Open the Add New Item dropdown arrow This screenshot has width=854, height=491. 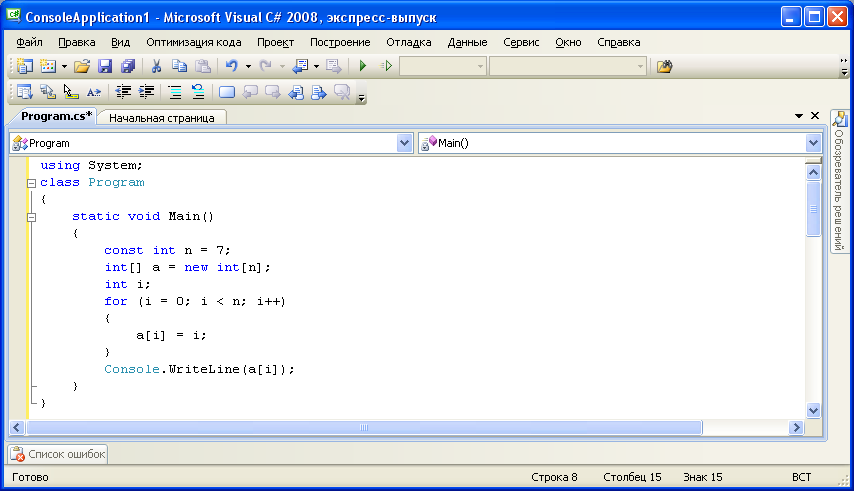pyautogui.click(x=64, y=66)
